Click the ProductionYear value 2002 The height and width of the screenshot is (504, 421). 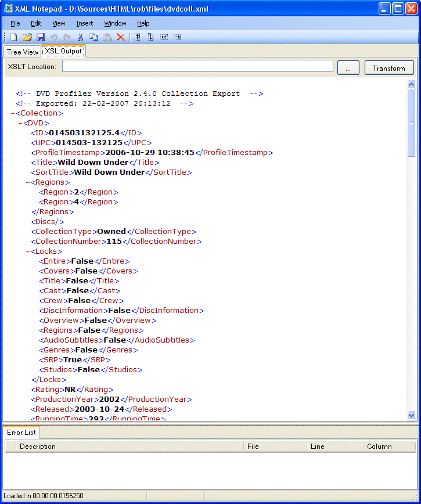pos(109,399)
